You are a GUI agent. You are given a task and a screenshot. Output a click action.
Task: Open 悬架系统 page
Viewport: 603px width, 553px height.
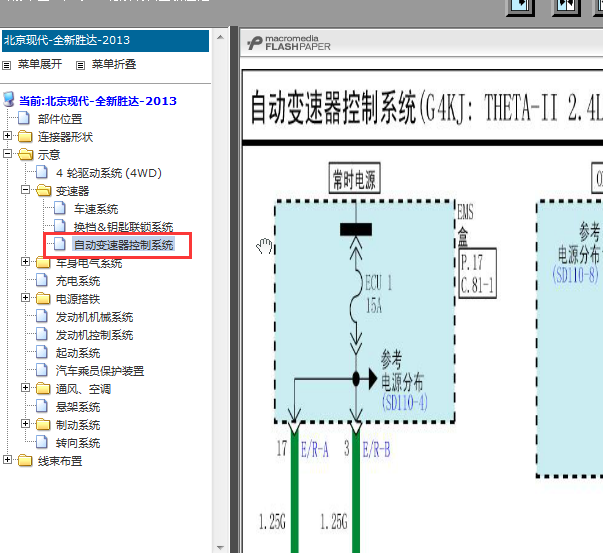tap(78, 407)
